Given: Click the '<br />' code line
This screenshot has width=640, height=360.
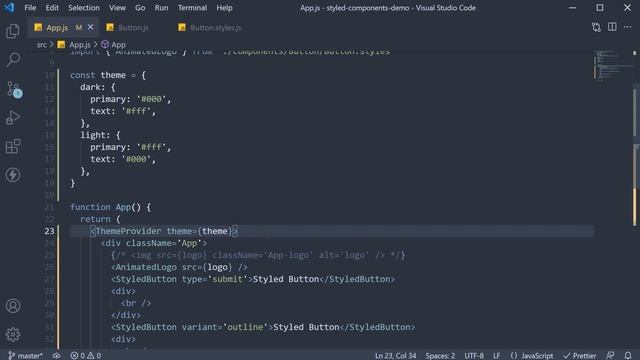Looking at the screenshot, I should click(136, 303).
